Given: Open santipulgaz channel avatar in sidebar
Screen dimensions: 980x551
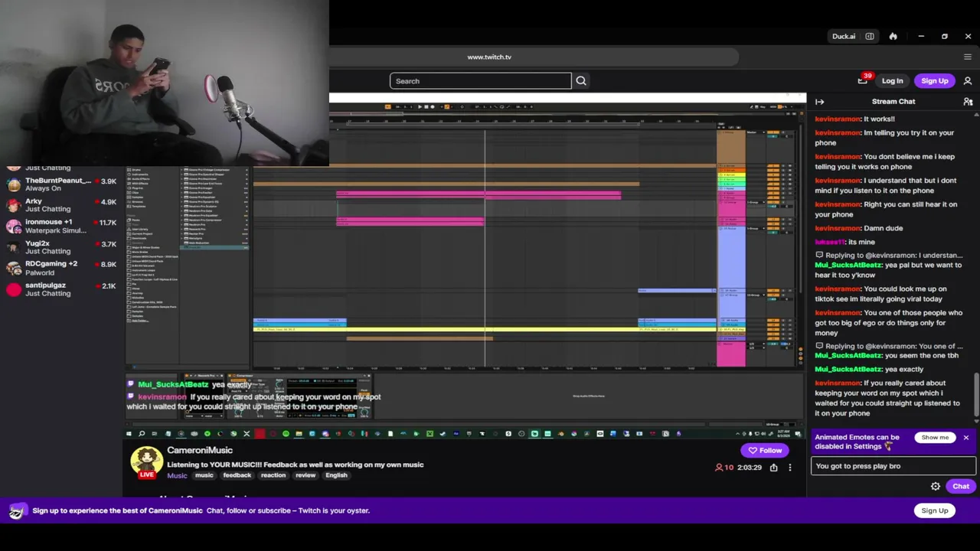Looking at the screenshot, I should pyautogui.click(x=14, y=289).
